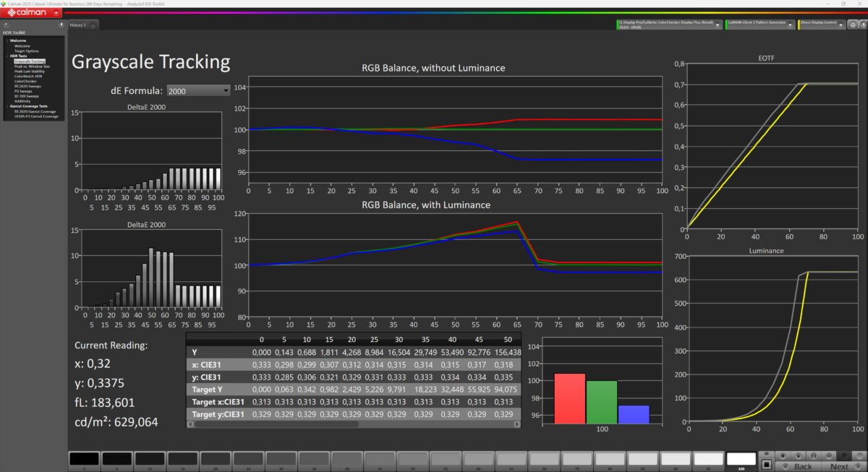Select the 100 percent white swatch
Image resolution: width=868 pixels, height=472 pixels.
[x=740, y=460]
